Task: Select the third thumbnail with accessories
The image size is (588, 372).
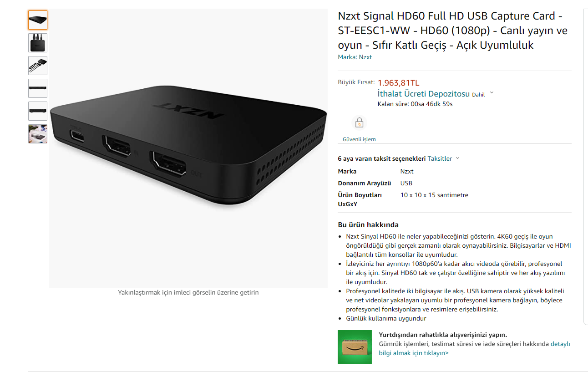Action: pos(38,66)
